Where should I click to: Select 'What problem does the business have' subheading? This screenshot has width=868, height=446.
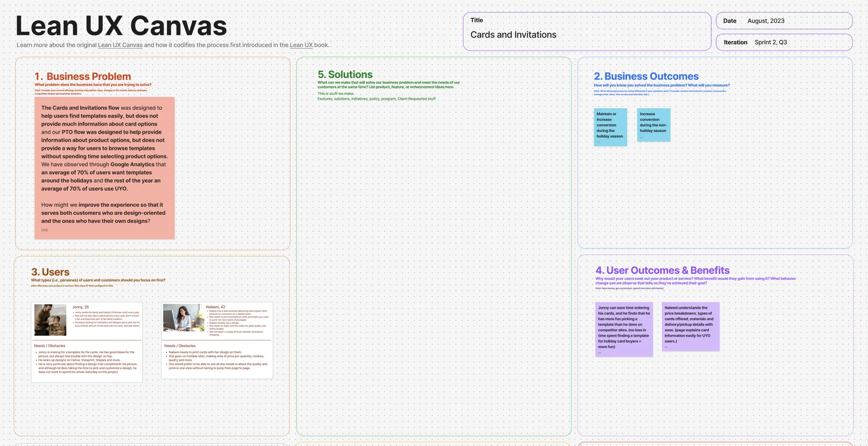tap(93, 85)
